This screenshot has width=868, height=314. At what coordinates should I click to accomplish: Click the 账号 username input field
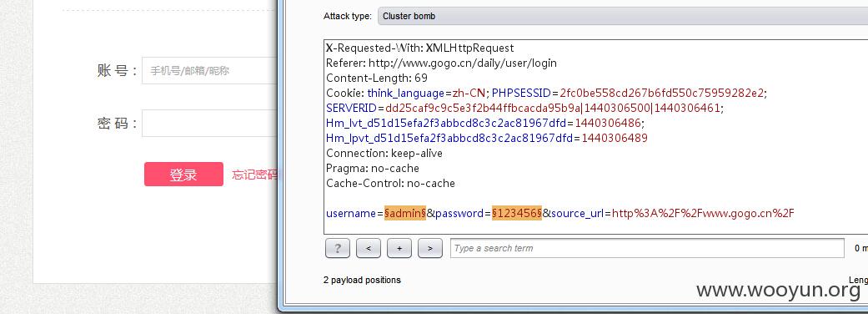pyautogui.click(x=208, y=70)
